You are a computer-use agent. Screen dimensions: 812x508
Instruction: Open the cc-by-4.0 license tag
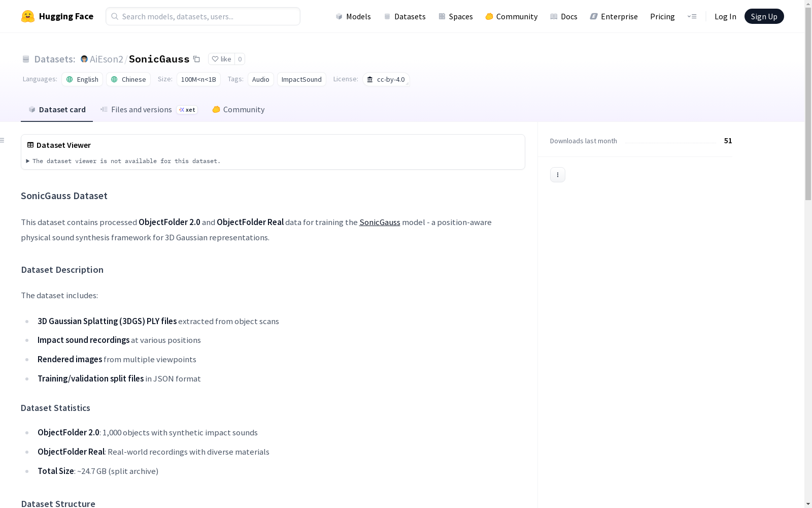point(386,79)
